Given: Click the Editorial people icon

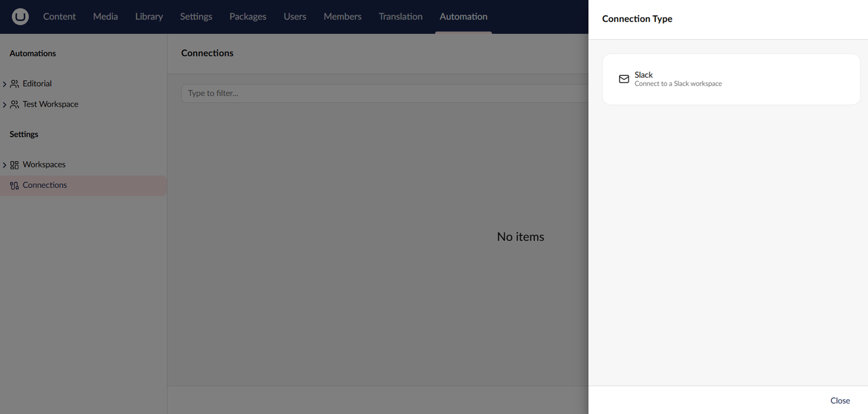Looking at the screenshot, I should pyautogui.click(x=14, y=84).
